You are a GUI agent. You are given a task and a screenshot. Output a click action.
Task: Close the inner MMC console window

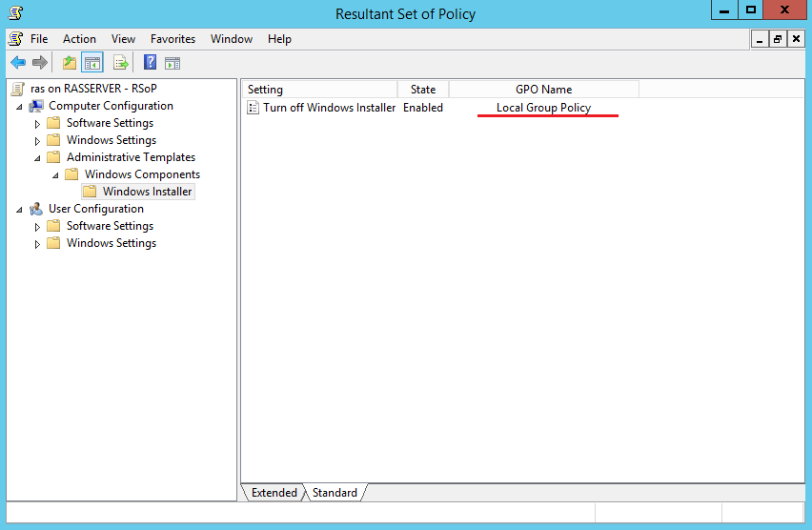point(797,39)
